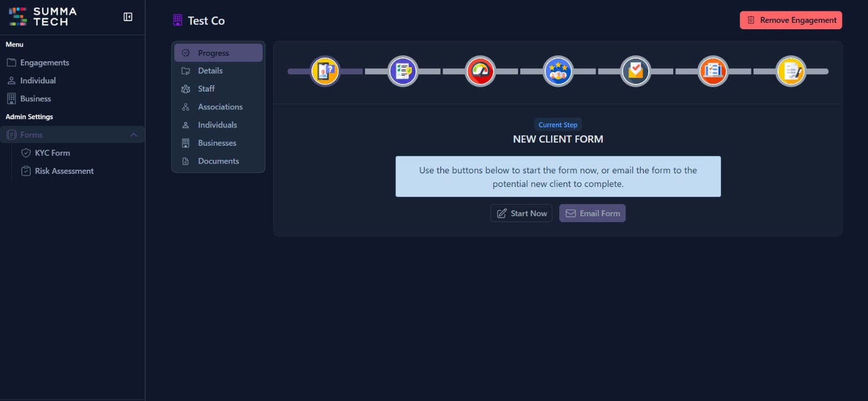Click the first yellow new client form step icon
This screenshot has height=401, width=868.
coord(325,71)
